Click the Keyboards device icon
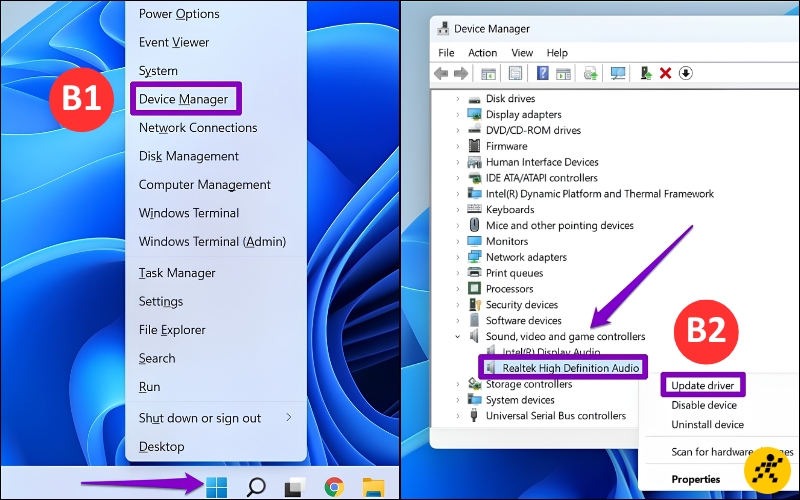The width and height of the screenshot is (800, 500). [474, 209]
